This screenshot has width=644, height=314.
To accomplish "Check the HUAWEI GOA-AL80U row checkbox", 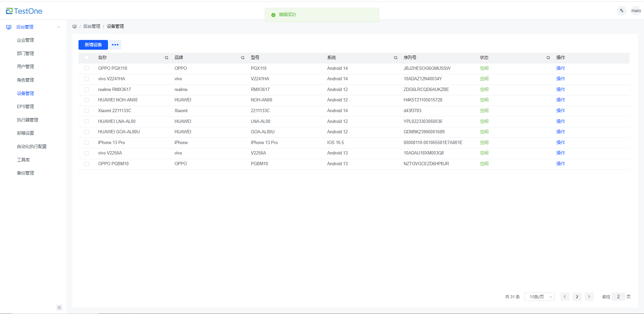I will click(x=87, y=132).
